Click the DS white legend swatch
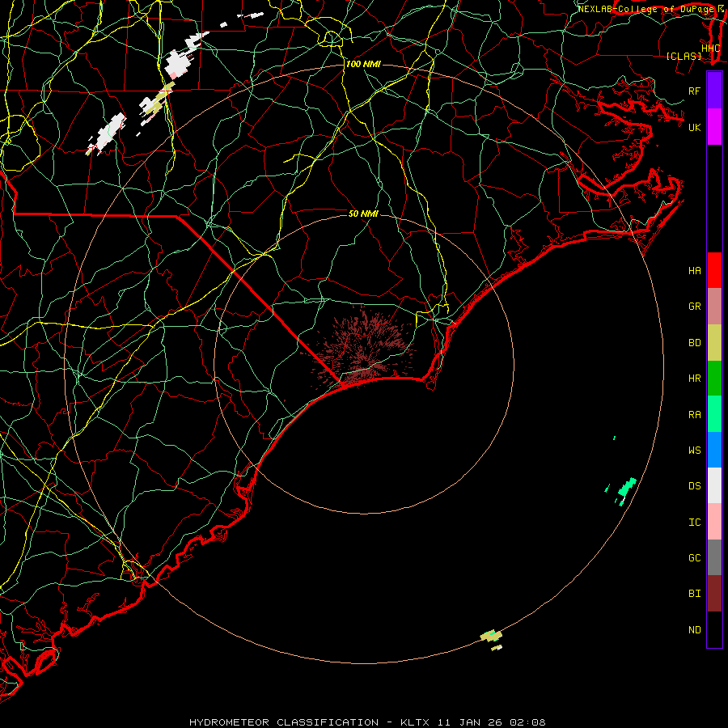The width and height of the screenshot is (728, 728). [x=714, y=485]
